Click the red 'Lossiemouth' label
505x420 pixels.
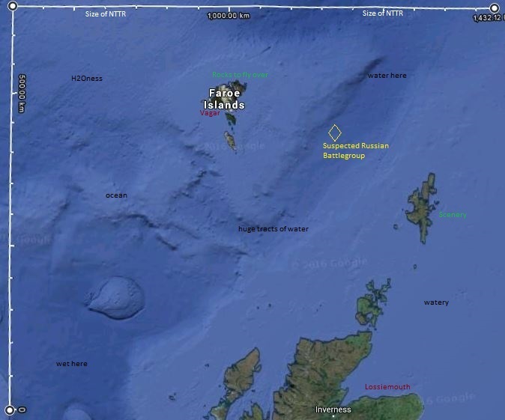coord(387,387)
